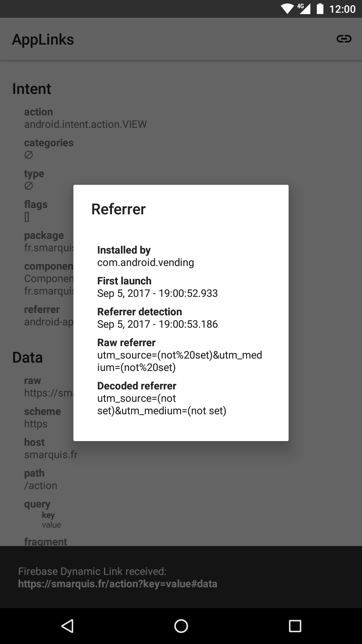
Task: Tap the Referrer dialog title
Action: point(118,209)
